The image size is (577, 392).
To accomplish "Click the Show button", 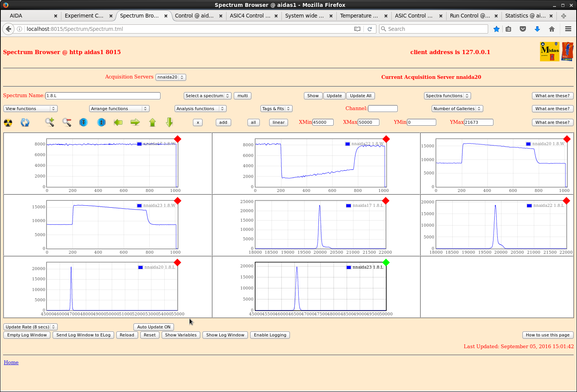I will pyautogui.click(x=313, y=96).
